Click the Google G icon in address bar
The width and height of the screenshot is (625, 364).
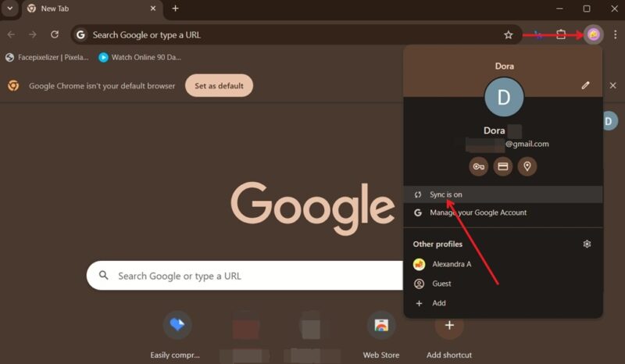click(80, 34)
